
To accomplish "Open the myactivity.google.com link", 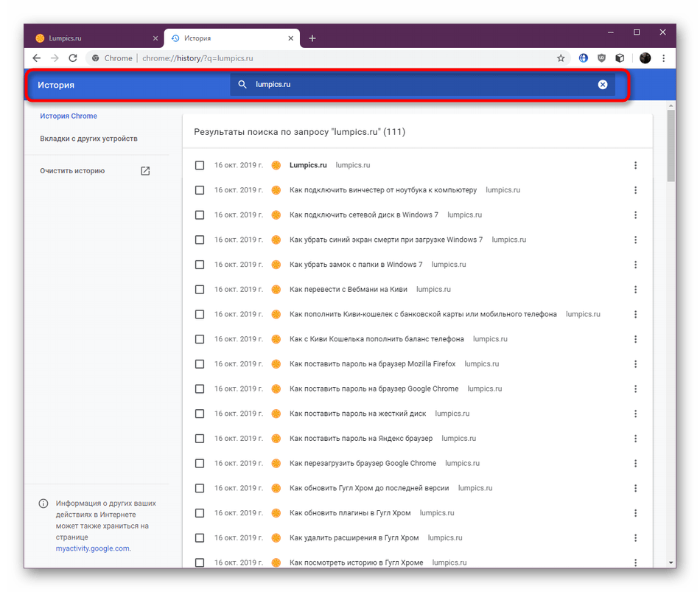I will click(x=93, y=549).
